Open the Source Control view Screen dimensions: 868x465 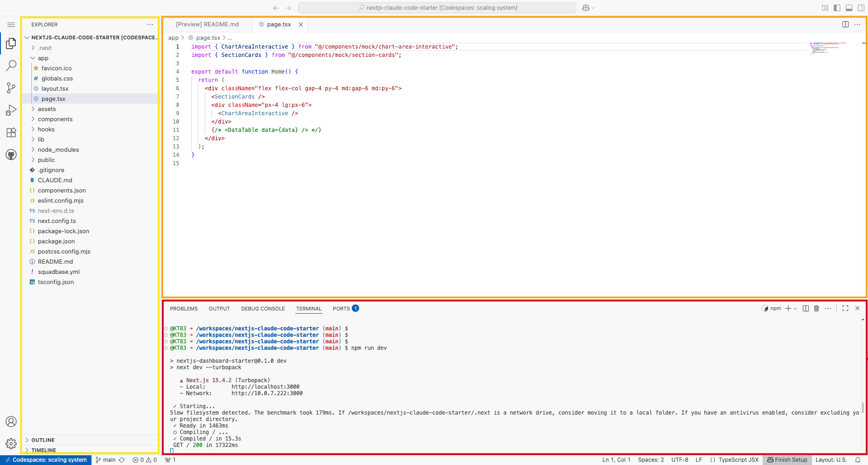point(11,88)
